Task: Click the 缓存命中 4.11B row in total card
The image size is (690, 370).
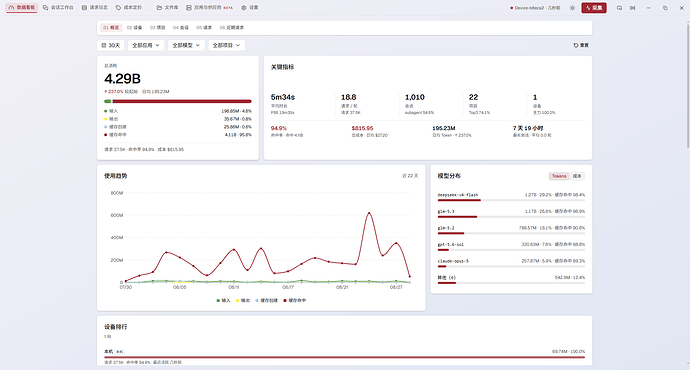Action: coord(178,135)
